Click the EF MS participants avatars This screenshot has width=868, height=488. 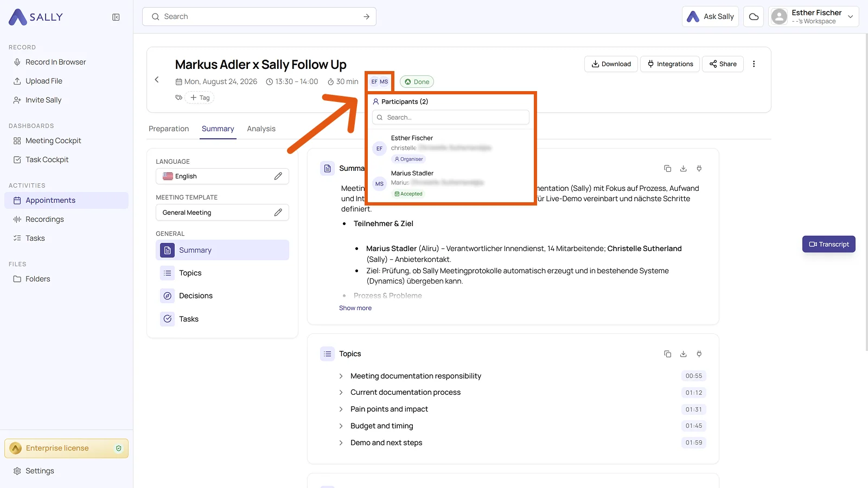[x=380, y=82]
